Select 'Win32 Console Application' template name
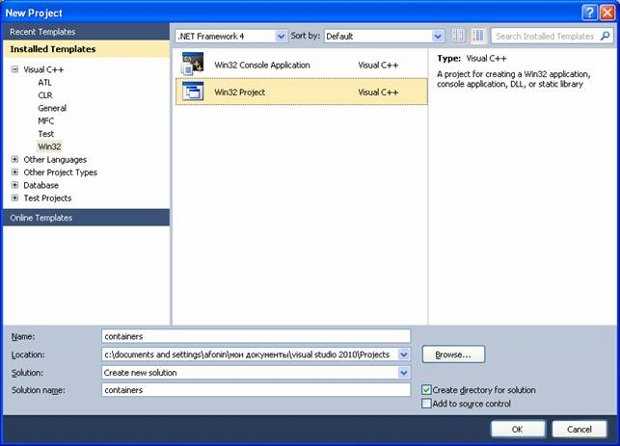Image resolution: width=620 pixels, height=446 pixels. click(x=262, y=65)
